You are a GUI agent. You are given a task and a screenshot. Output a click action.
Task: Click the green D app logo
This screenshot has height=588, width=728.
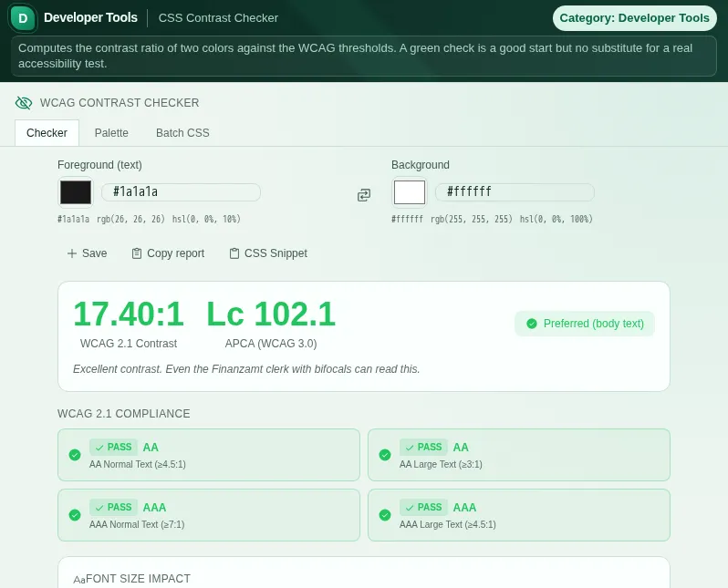point(23,18)
